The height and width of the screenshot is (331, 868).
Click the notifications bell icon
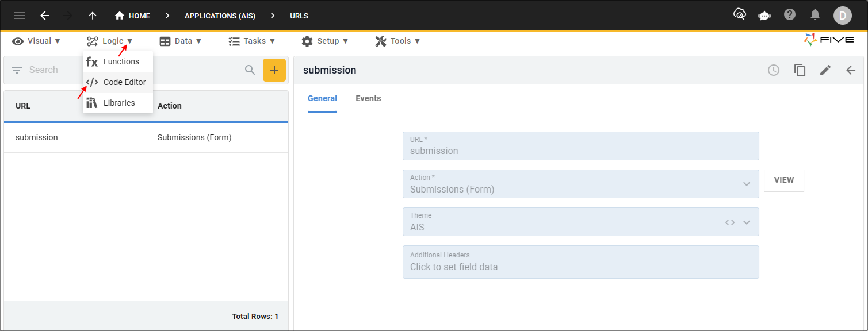pos(815,16)
